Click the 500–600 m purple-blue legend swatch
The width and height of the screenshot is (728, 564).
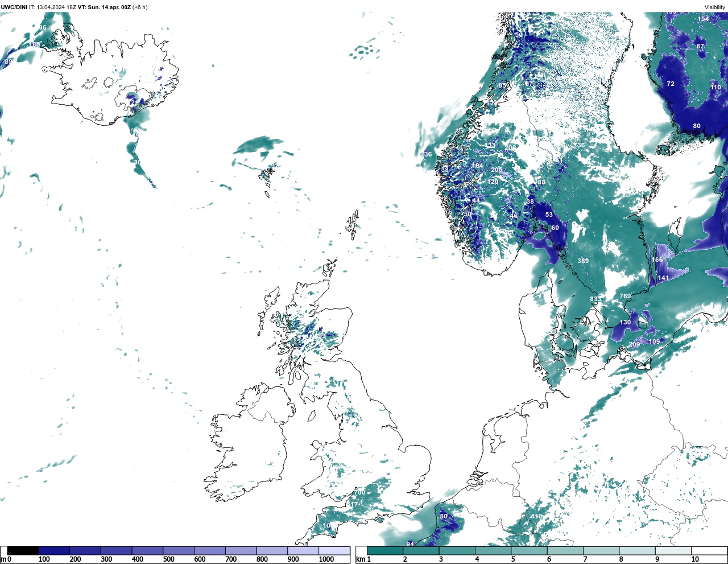click(x=179, y=550)
